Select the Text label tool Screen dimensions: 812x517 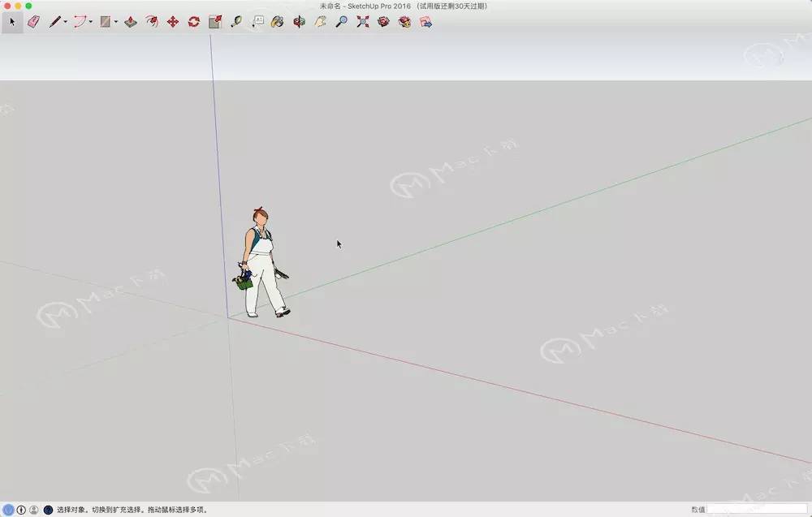tap(257, 22)
